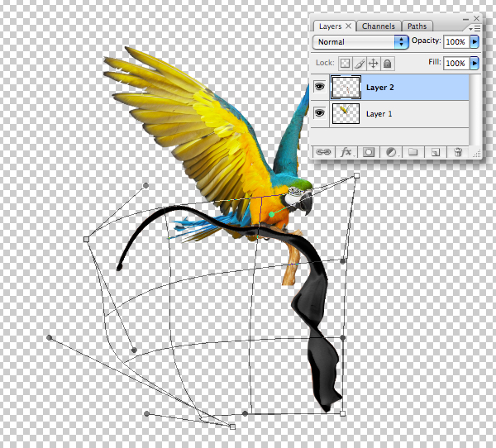This screenshot has width=496, height=448.
Task: Open the layer style fx menu
Action: pos(346,152)
